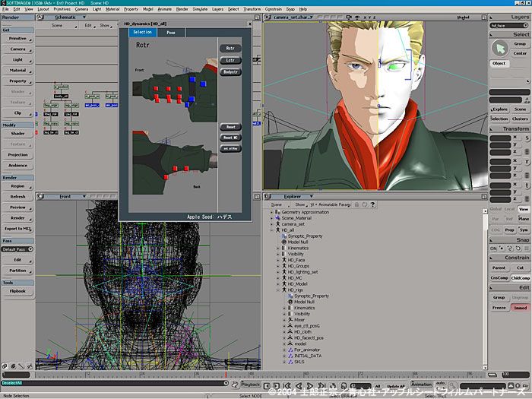Click the refresh icon in Explorer toolbar
The image size is (532, 399).
(364, 204)
